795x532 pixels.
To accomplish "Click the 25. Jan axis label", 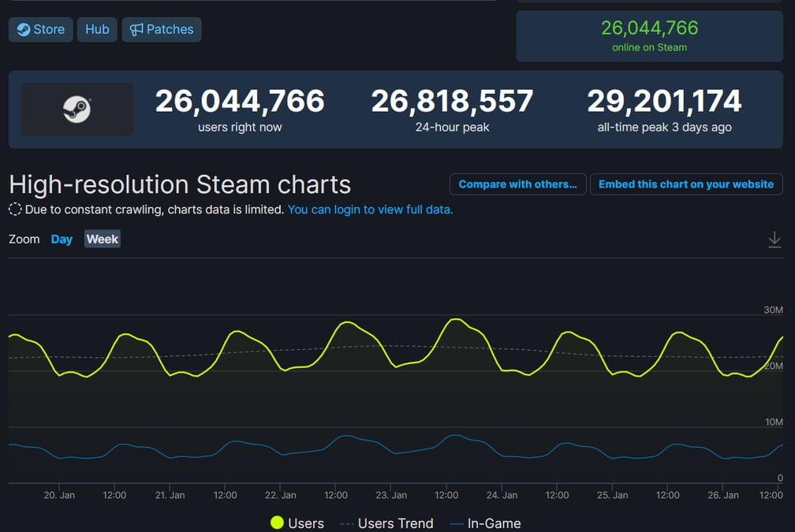I will (613, 495).
